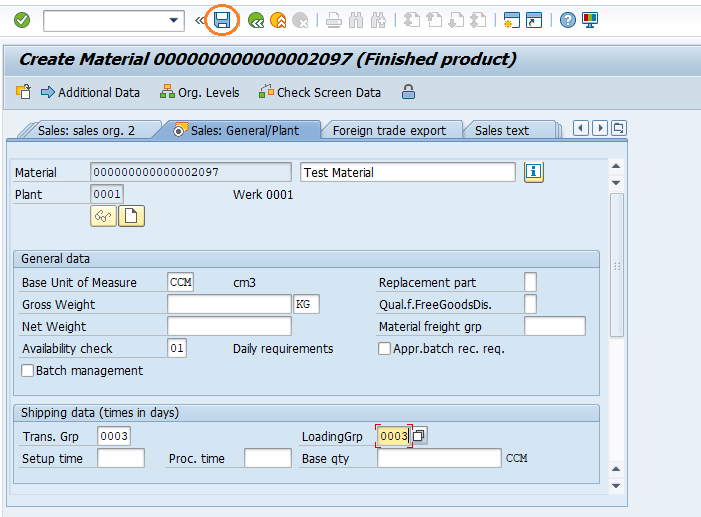Viewport: 701px width, 517px height.
Task: Click the Material freight grp field
Action: (x=555, y=326)
